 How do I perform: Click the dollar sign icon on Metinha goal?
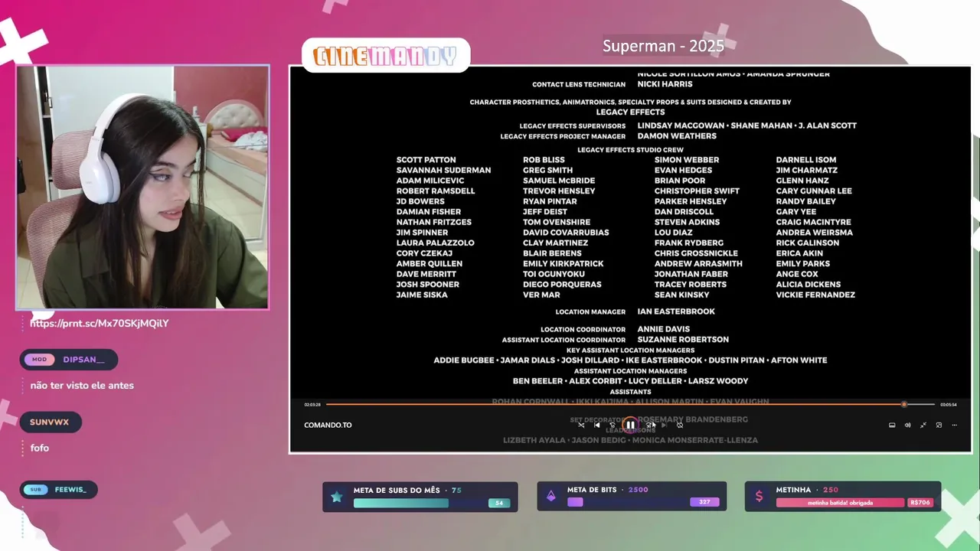click(759, 497)
